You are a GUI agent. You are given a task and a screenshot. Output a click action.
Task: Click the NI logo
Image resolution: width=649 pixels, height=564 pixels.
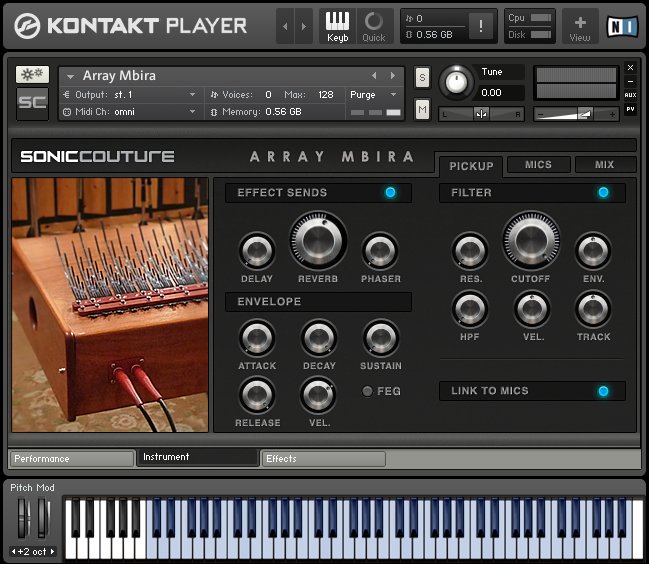tap(622, 26)
